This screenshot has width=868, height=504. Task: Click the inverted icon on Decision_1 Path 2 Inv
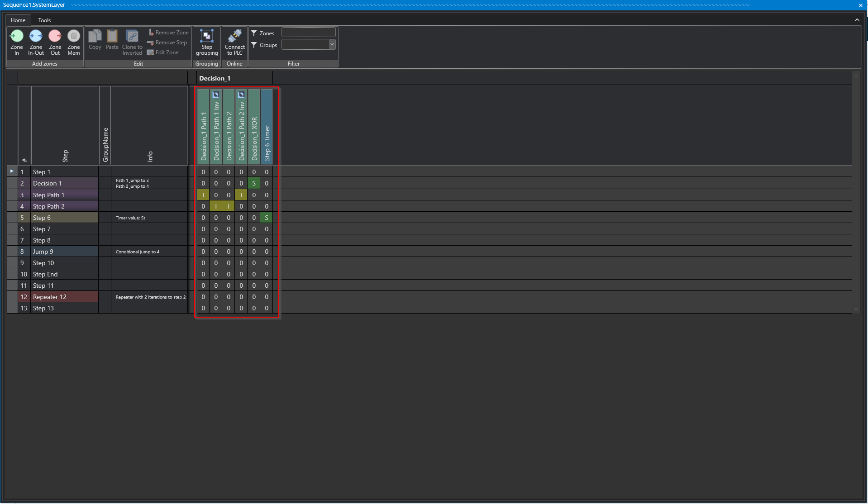click(x=241, y=95)
